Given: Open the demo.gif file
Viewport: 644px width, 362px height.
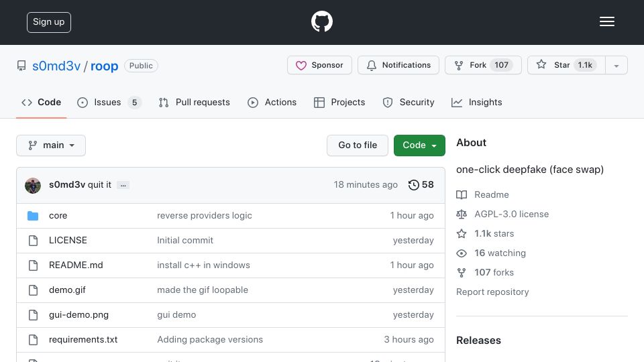Looking at the screenshot, I should pyautogui.click(x=67, y=290).
